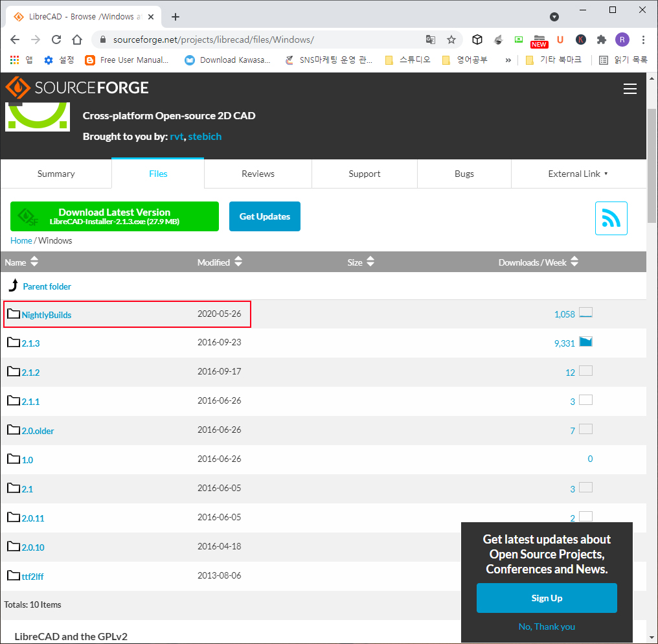658x644 pixels.
Task: Open the hamburger menu icon
Action: coord(630,89)
